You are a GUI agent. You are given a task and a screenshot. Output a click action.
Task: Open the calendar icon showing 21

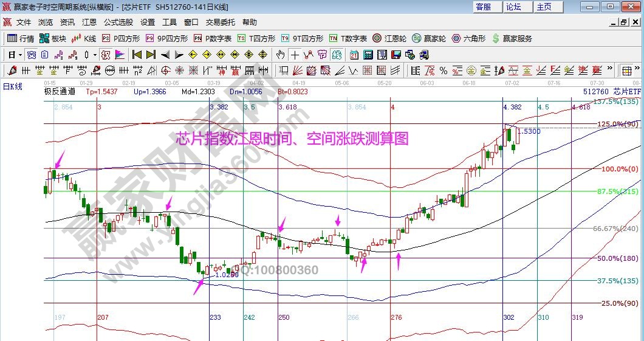pyautogui.click(x=354, y=55)
